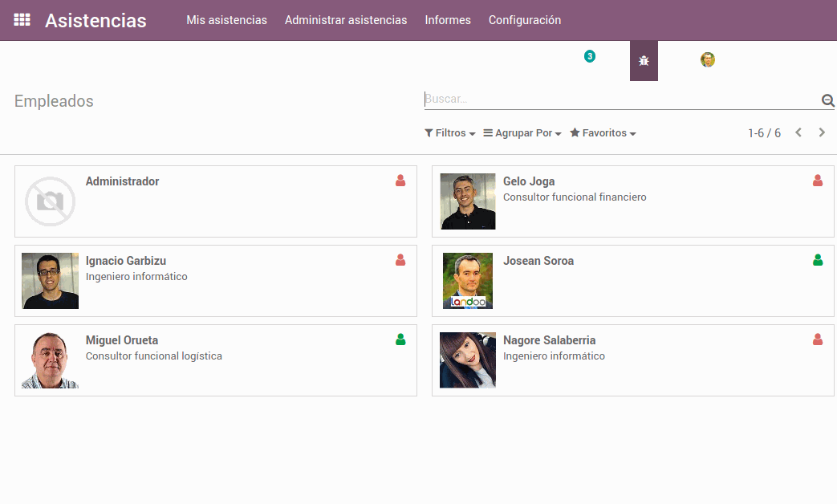Screen dimensions: 837x504
Task: Click the 1-6 / 6 pager counter
Action: tap(764, 133)
